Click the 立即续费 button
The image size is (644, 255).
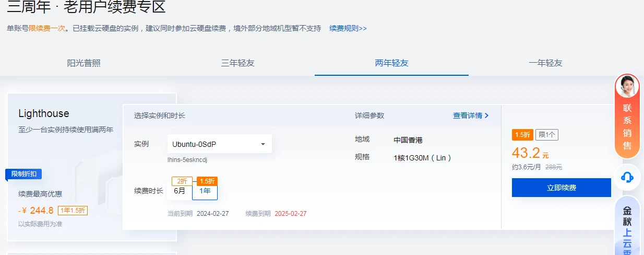pos(561,188)
